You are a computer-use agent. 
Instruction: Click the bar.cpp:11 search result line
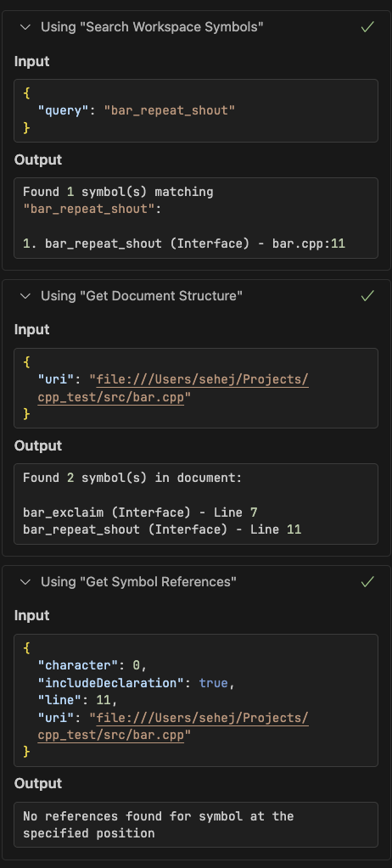point(184,244)
